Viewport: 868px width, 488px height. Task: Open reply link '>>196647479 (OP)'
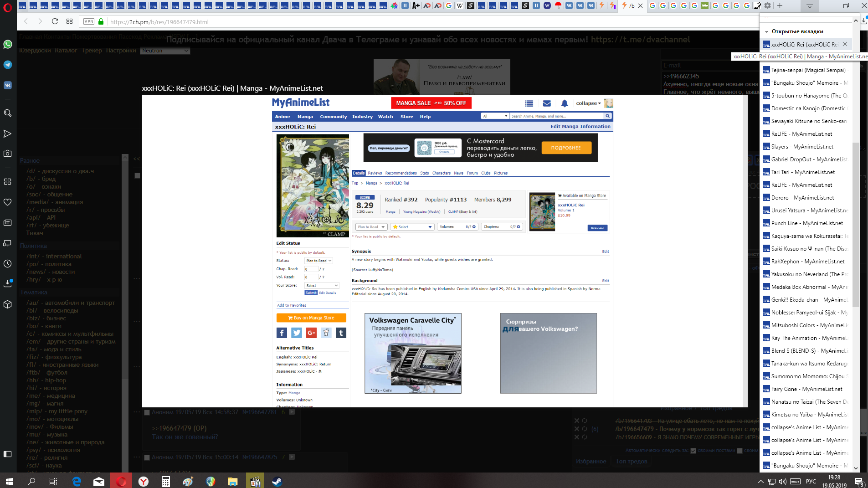tap(179, 428)
